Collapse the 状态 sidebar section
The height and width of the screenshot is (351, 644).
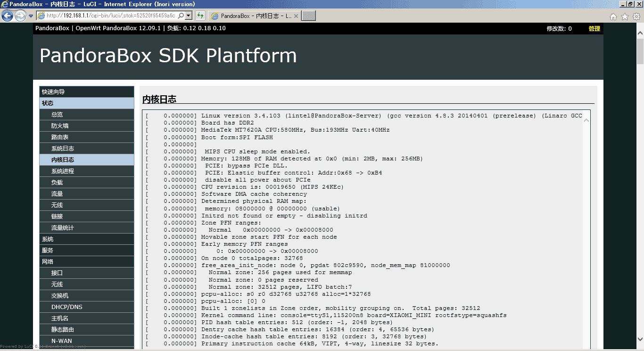[87, 103]
